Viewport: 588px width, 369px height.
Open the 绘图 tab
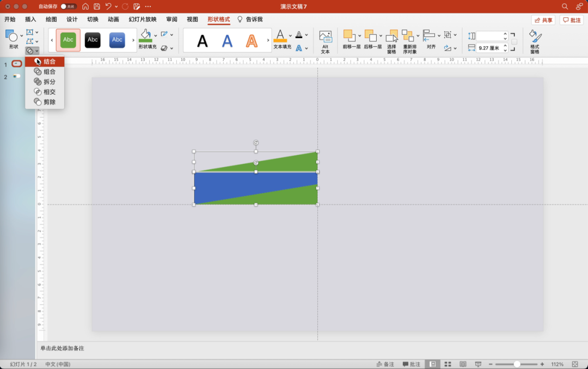[51, 20]
